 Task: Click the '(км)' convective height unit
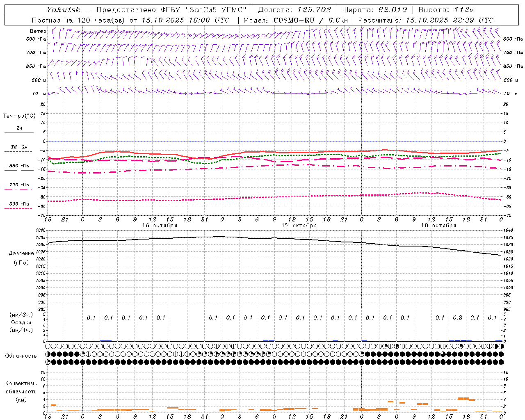pyautogui.click(x=21, y=399)
